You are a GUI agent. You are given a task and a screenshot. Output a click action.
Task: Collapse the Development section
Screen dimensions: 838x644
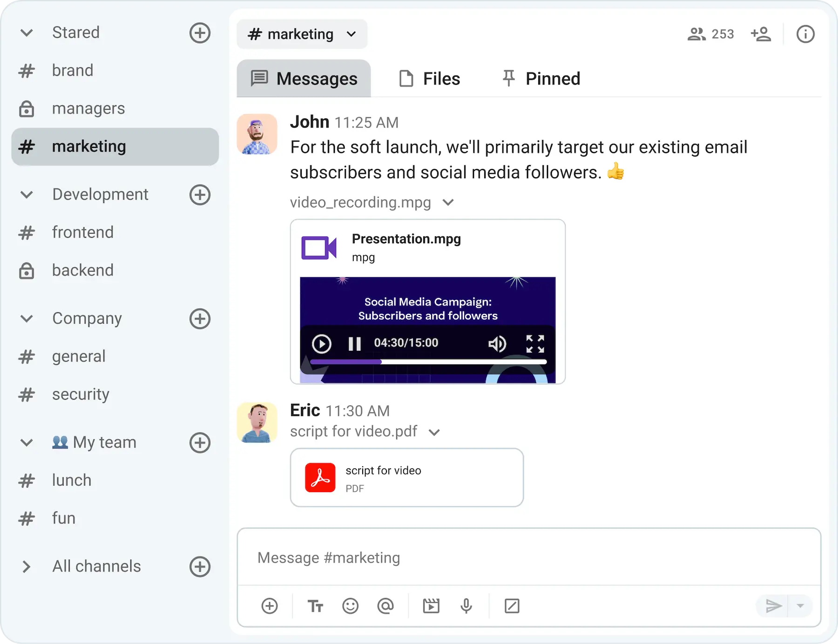tap(27, 195)
